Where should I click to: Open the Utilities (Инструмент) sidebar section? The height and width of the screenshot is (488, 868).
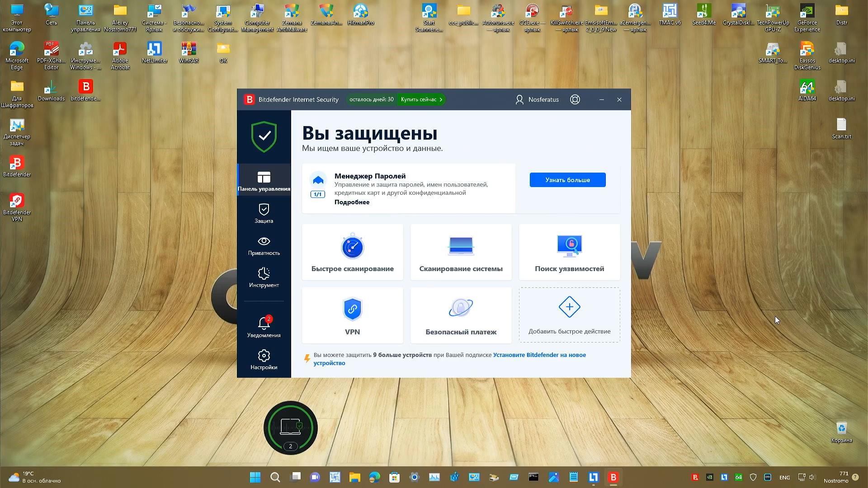click(264, 277)
